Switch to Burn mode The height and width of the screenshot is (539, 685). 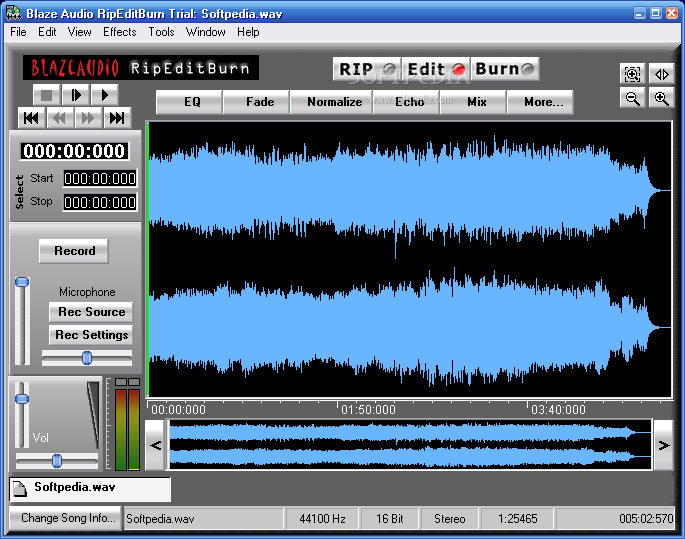pyautogui.click(x=505, y=69)
